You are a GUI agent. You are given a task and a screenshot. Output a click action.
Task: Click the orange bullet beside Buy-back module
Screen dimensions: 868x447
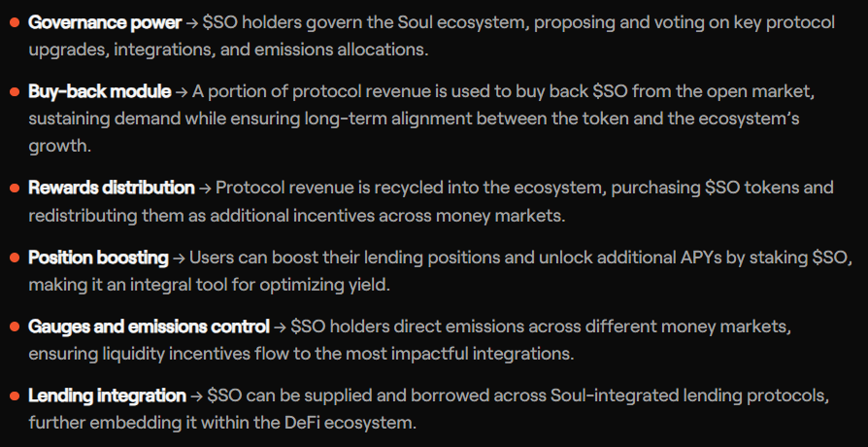click(15, 93)
